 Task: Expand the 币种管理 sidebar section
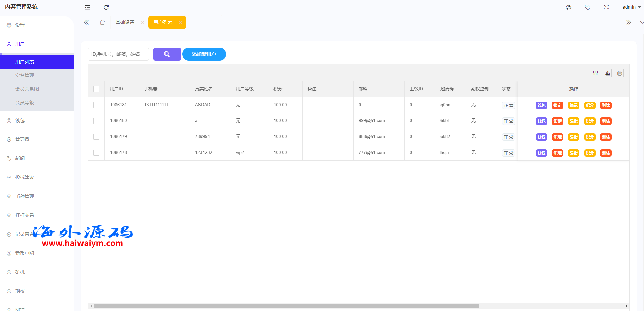(x=25, y=196)
